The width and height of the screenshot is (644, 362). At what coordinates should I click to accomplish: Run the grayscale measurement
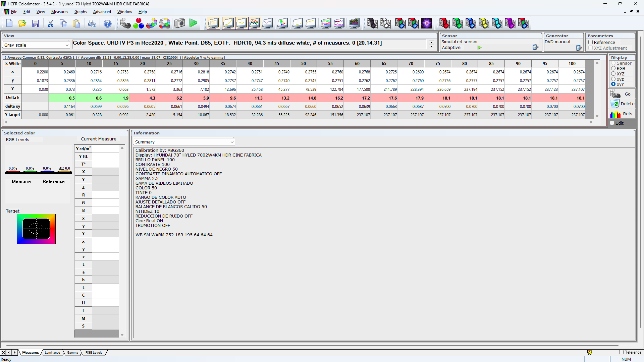[x=125, y=23]
